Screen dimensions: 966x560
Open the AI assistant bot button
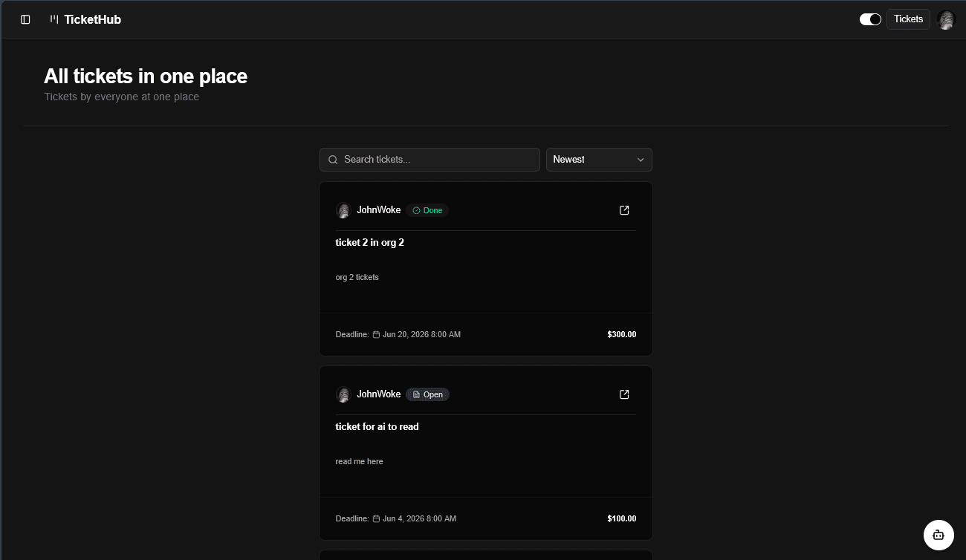coord(939,535)
